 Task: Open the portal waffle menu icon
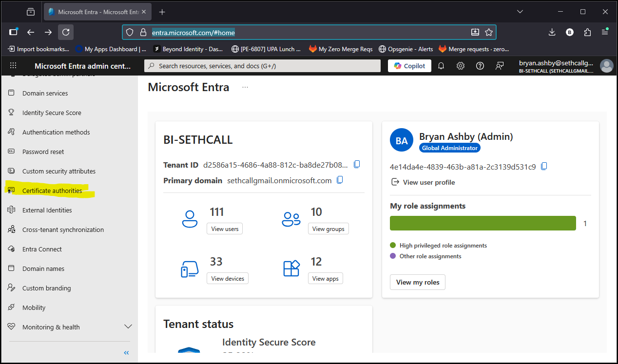(x=13, y=66)
